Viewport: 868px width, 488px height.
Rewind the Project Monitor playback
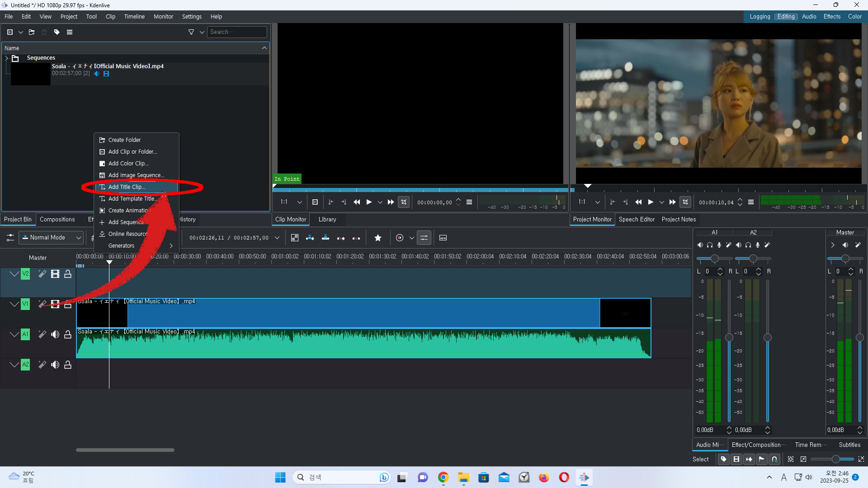[638, 202]
